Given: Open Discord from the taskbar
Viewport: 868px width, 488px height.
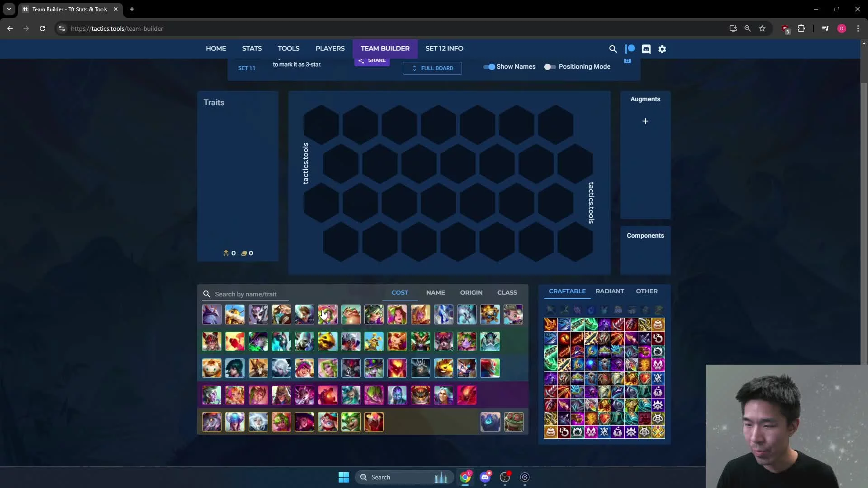Looking at the screenshot, I should tap(485, 477).
